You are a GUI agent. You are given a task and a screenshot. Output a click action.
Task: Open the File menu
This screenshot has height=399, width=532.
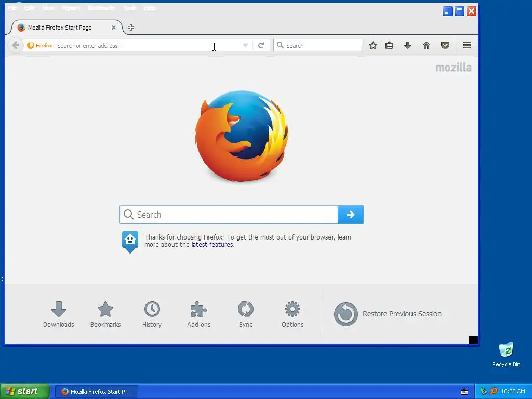click(12, 8)
